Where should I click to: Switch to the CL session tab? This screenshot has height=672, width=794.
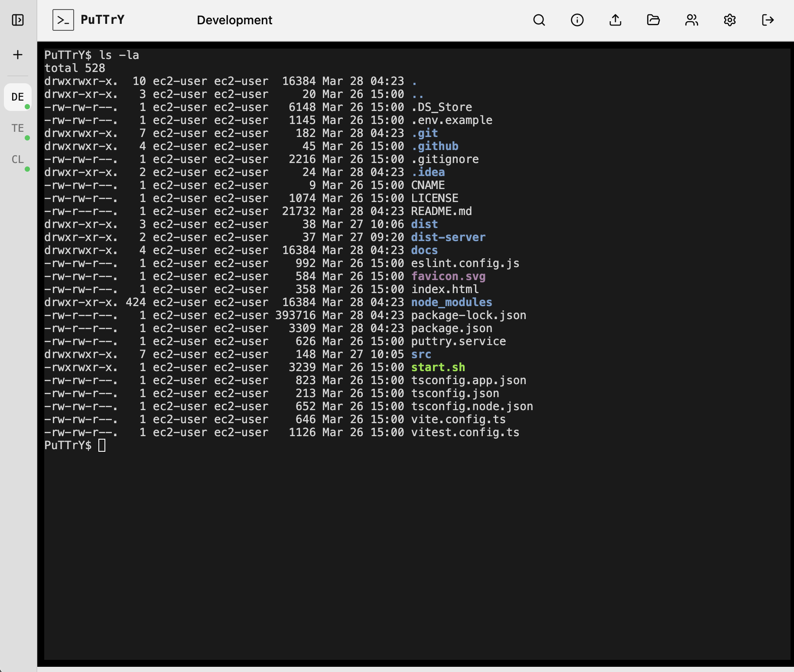tap(18, 160)
